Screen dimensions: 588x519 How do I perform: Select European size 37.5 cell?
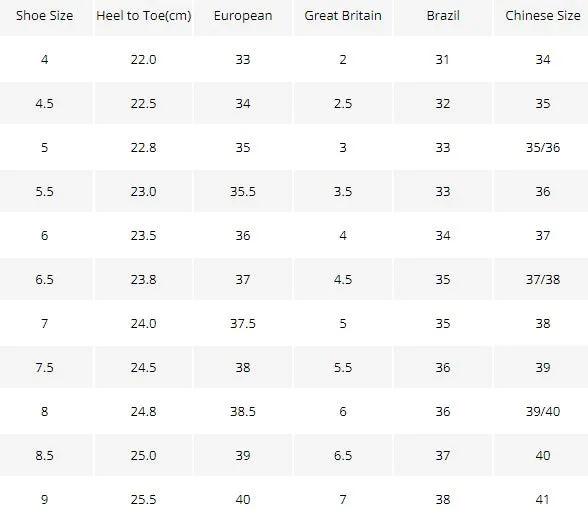coord(243,323)
